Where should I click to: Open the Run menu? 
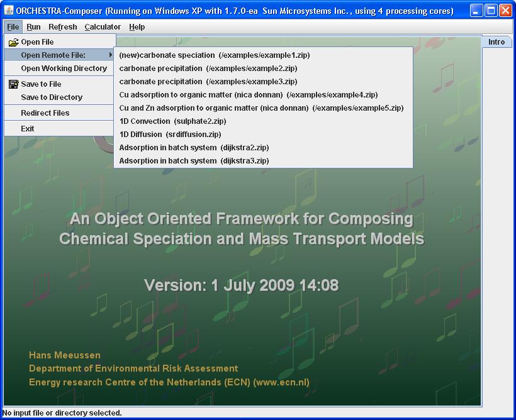point(33,26)
